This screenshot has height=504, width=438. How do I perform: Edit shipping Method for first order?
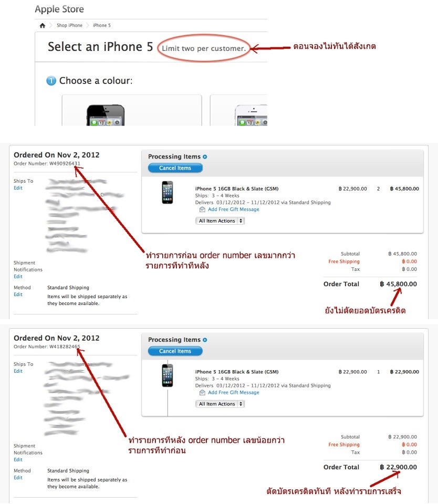[18, 295]
